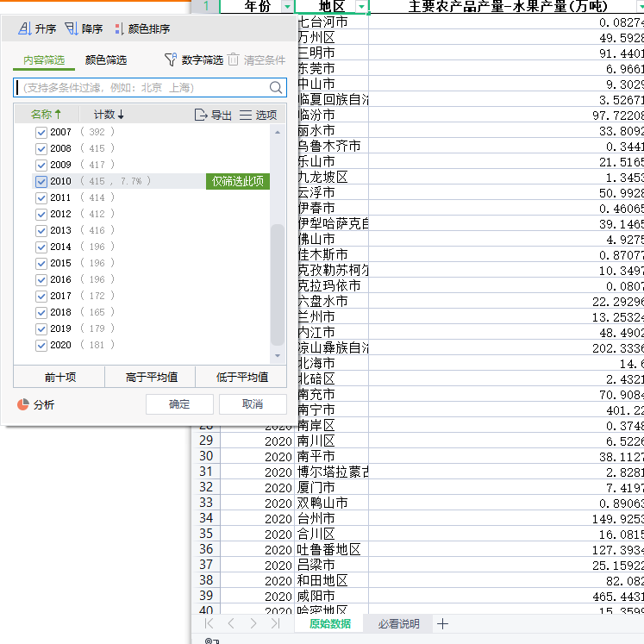Select cell 台州市
Screen dimensions: 644x644
click(x=331, y=518)
